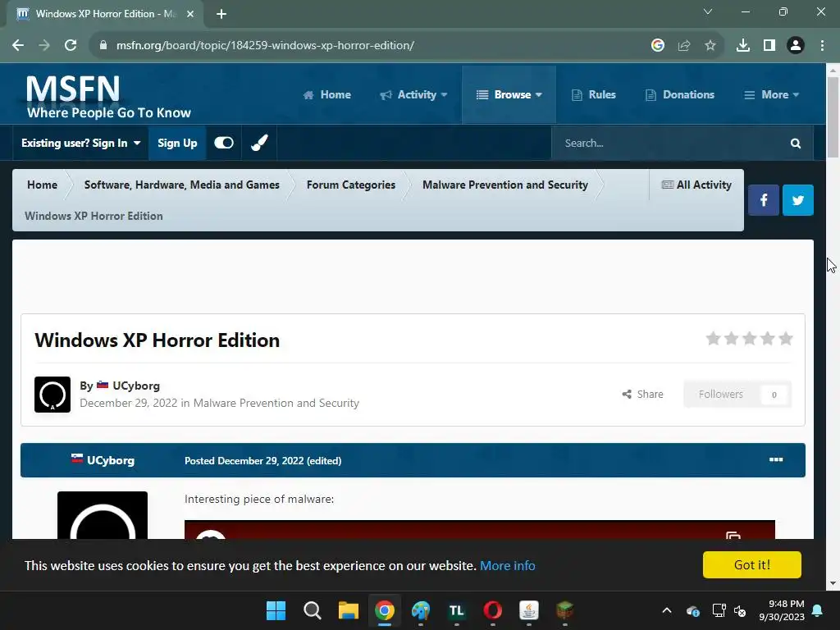Open the TL launcher taskbar icon
Screen dimensions: 840x630
[x=456, y=610]
